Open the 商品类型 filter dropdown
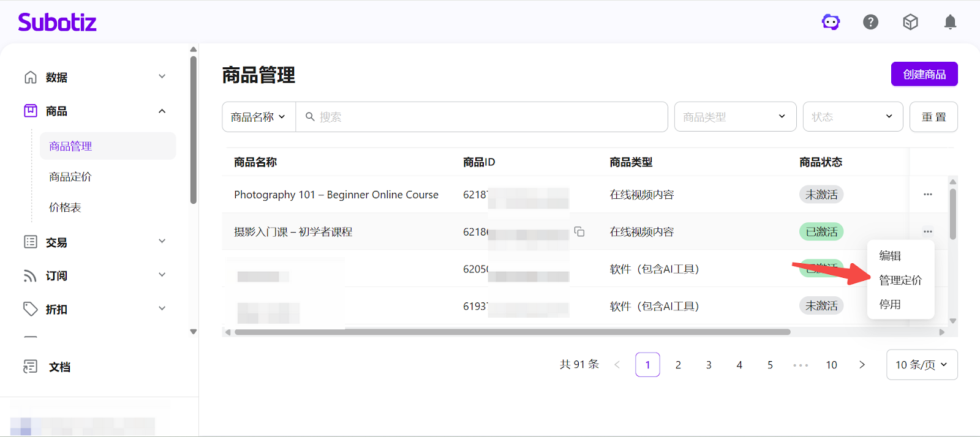This screenshot has width=980, height=437. (735, 117)
